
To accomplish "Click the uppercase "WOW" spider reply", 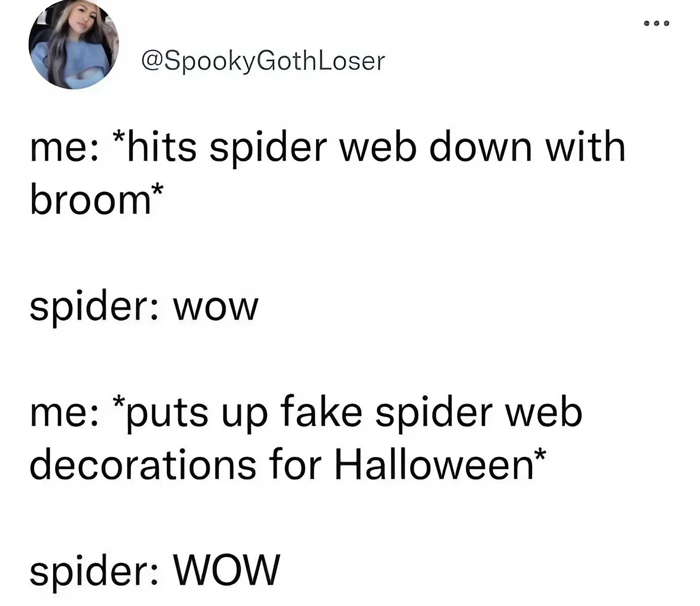I will tap(227, 570).
